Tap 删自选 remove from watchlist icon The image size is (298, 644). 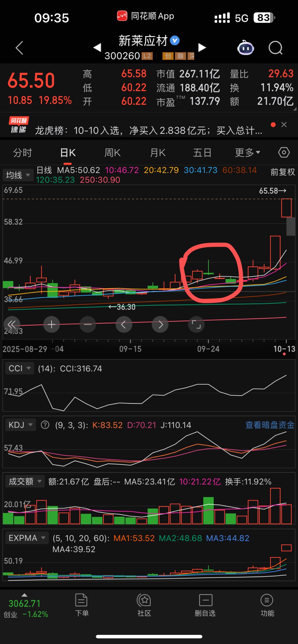point(205,605)
